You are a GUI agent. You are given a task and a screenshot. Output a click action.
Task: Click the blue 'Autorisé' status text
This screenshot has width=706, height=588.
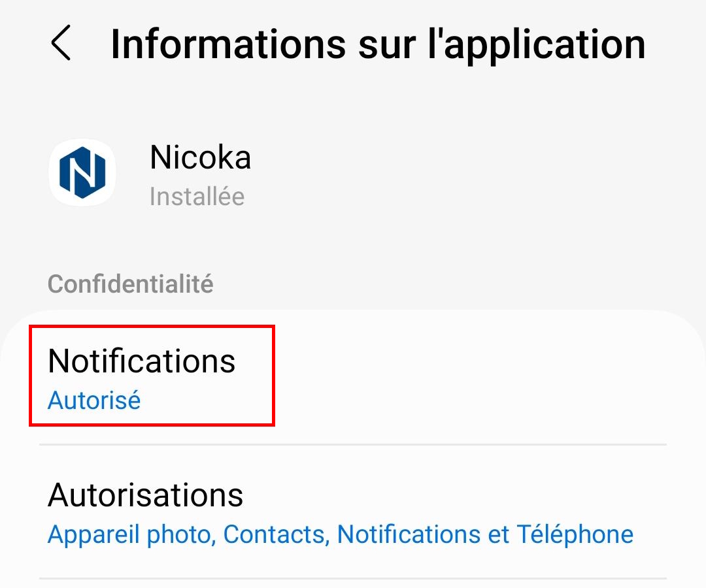[x=94, y=400]
